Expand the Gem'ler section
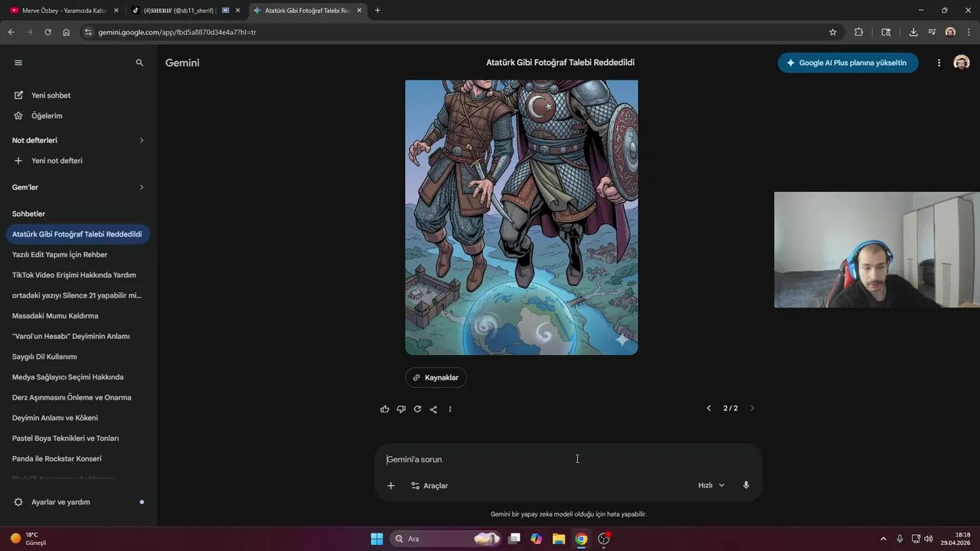Image resolution: width=980 pixels, height=551 pixels. pyautogui.click(x=77, y=187)
